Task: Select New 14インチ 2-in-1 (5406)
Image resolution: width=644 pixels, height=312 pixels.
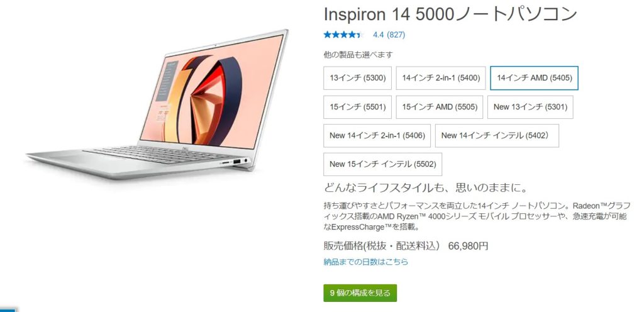Action: pyautogui.click(x=377, y=135)
